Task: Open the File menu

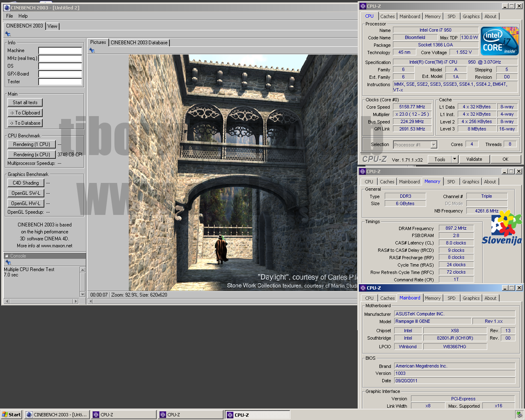Action: (x=9, y=16)
